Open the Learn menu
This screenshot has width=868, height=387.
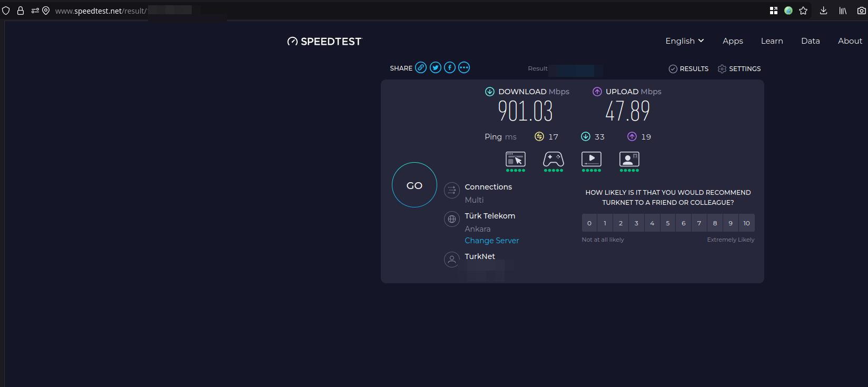772,41
